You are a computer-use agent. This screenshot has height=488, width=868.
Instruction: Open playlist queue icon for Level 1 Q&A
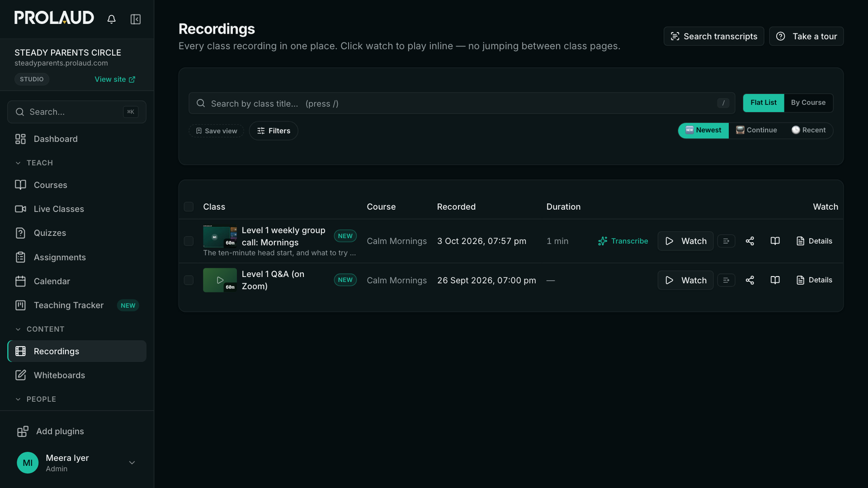click(x=726, y=280)
